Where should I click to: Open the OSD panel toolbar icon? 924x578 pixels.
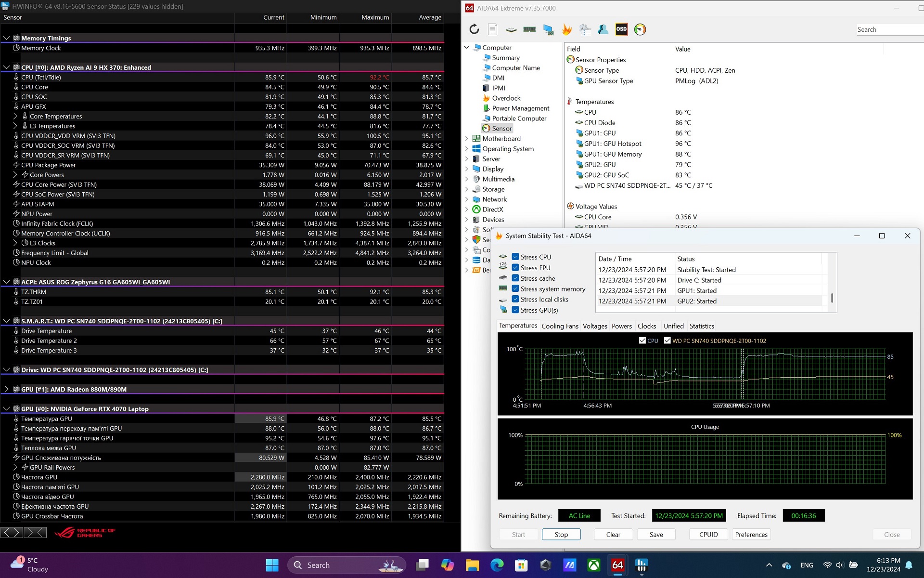pyautogui.click(x=621, y=29)
